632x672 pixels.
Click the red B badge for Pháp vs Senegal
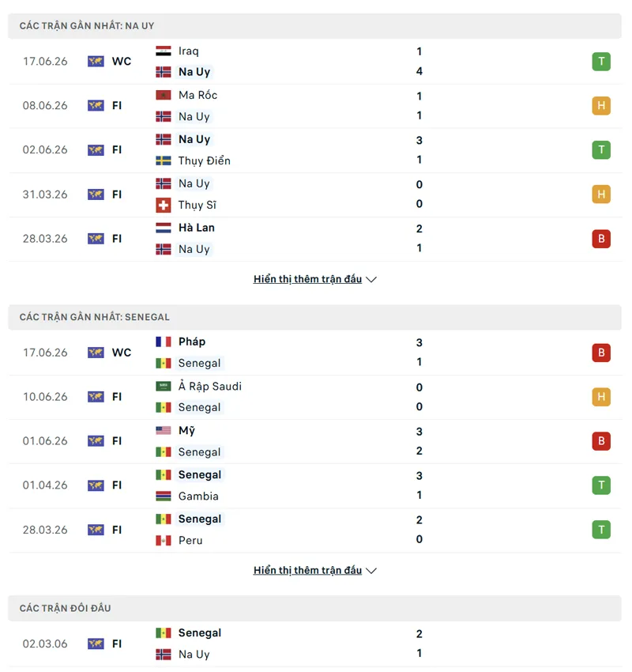coord(600,353)
